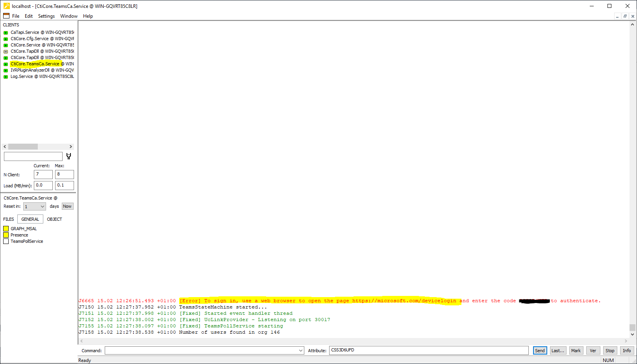Image resolution: width=637 pixels, height=364 pixels.
Task: Click the Attribute input field
Action: coord(428,350)
